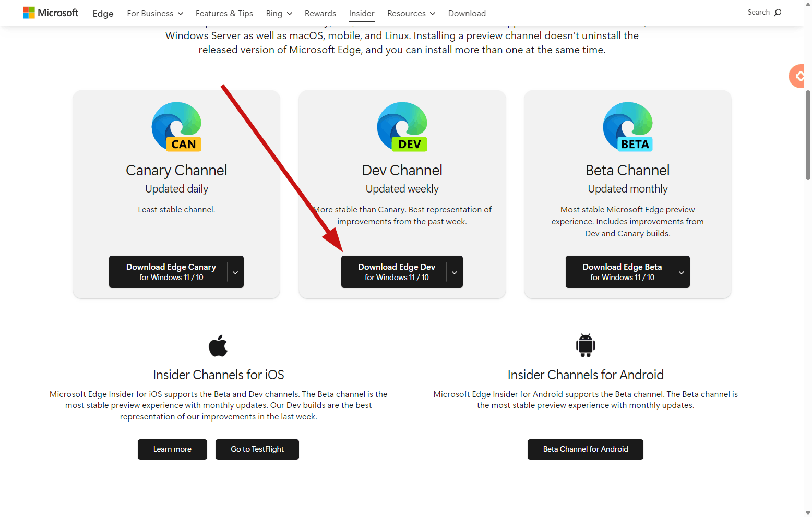Go to the Rewards page

pyautogui.click(x=320, y=13)
